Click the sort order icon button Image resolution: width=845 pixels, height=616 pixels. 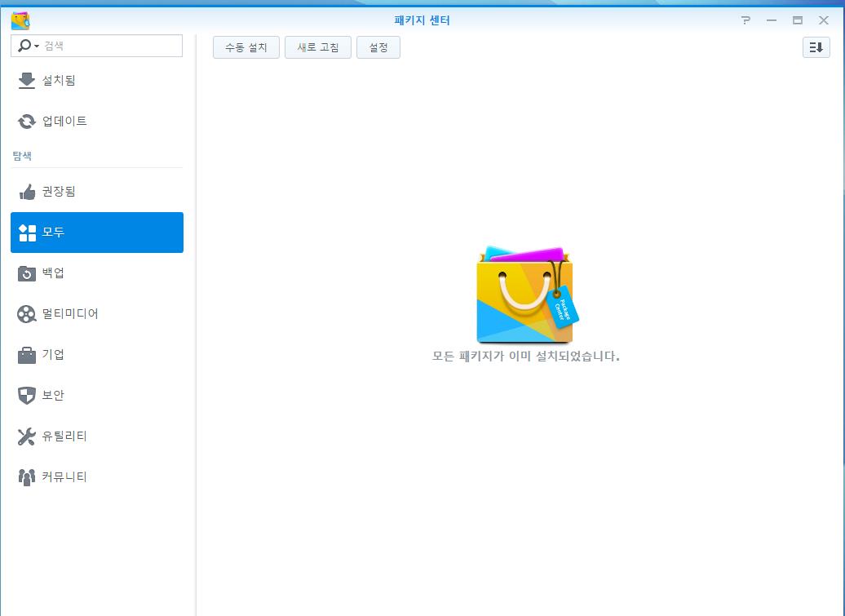(x=816, y=47)
